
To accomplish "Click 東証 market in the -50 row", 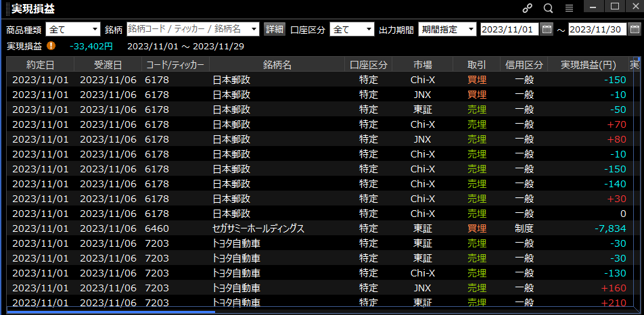I will click(x=423, y=110).
